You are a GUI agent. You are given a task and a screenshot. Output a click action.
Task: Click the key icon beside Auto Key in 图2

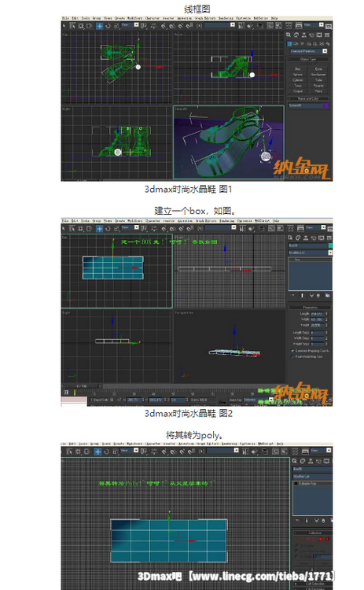(x=222, y=401)
